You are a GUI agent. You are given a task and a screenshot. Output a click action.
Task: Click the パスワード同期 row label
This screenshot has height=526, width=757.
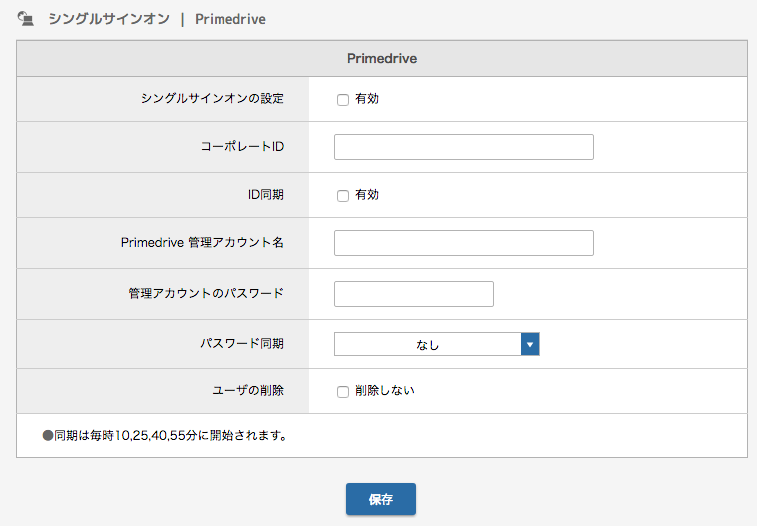pyautogui.click(x=242, y=344)
